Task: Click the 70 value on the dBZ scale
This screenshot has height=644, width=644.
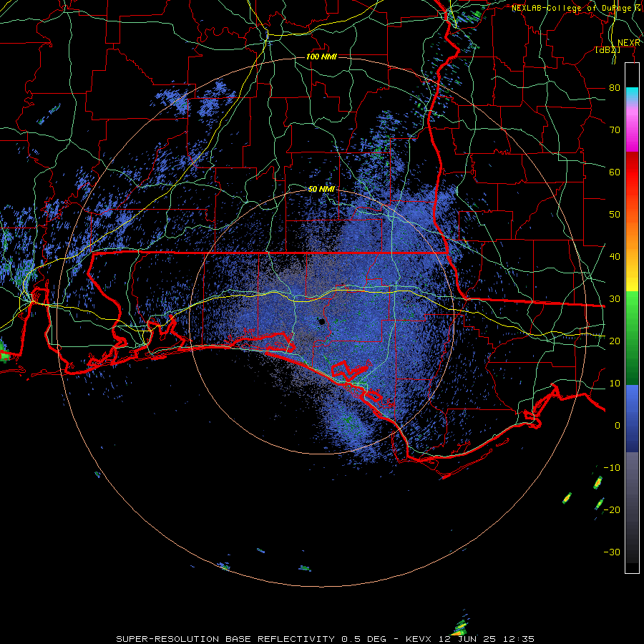Action: click(x=615, y=130)
